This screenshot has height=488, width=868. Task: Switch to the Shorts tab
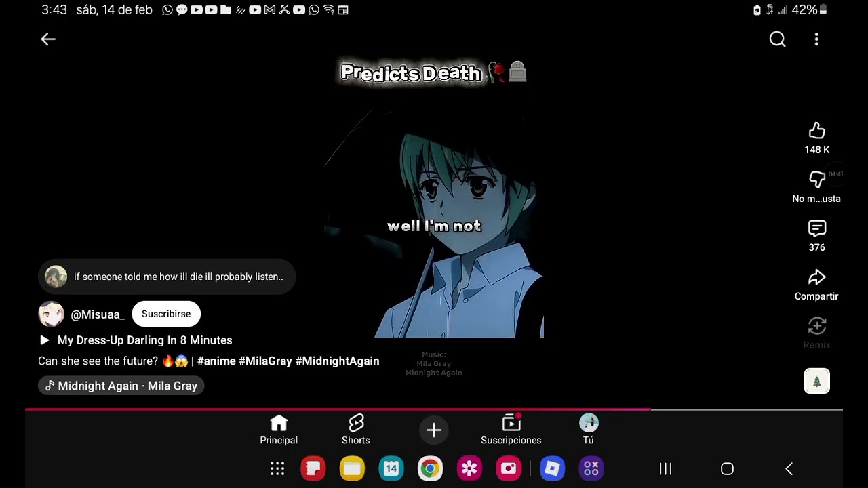coord(356,430)
